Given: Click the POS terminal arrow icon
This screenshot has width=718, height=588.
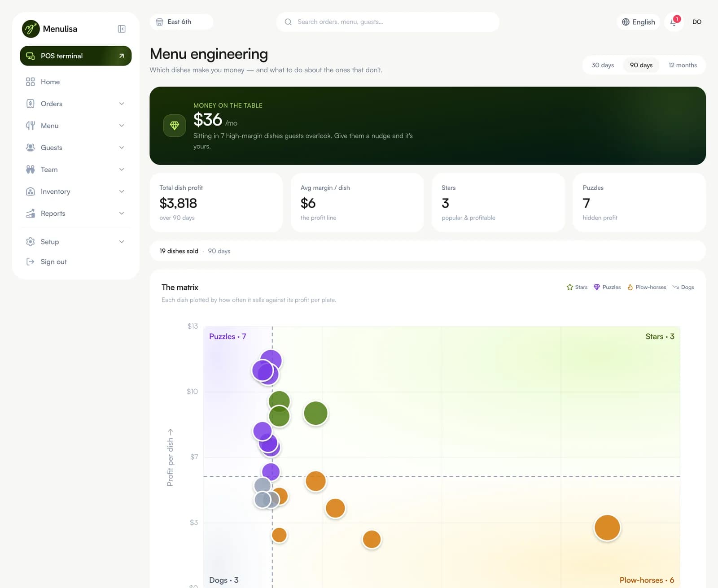Looking at the screenshot, I should pos(122,56).
